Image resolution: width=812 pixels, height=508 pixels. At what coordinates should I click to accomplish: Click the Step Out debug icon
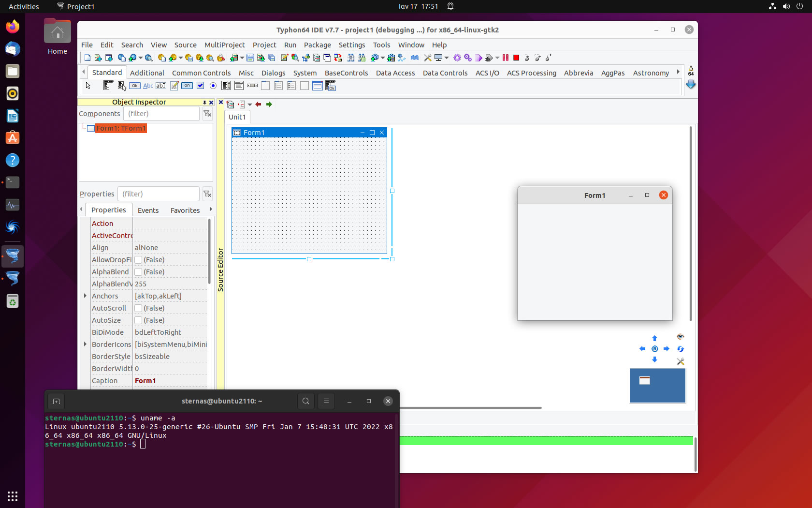(548, 58)
